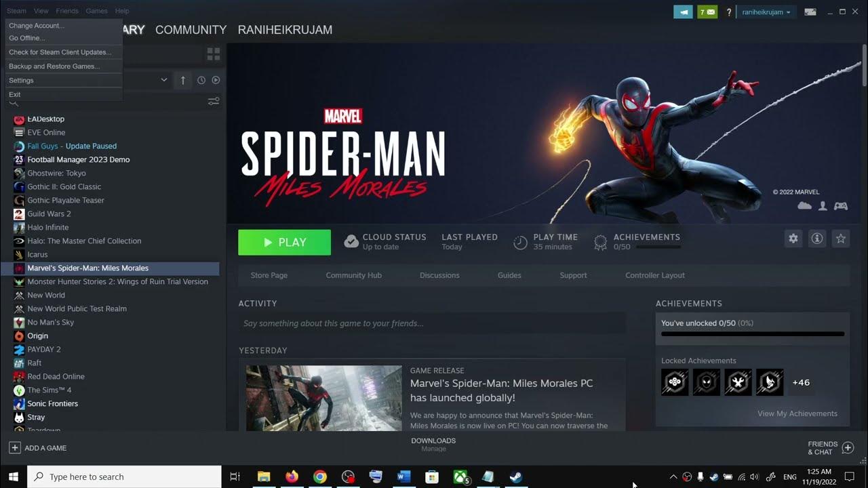Open the Discussions link
The height and width of the screenshot is (488, 868).
439,275
